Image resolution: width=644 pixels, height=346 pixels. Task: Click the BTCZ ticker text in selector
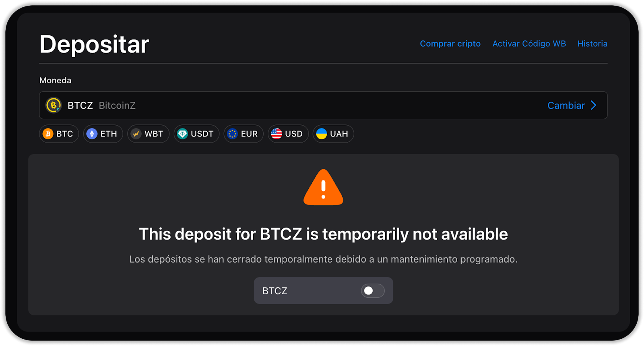pos(80,106)
